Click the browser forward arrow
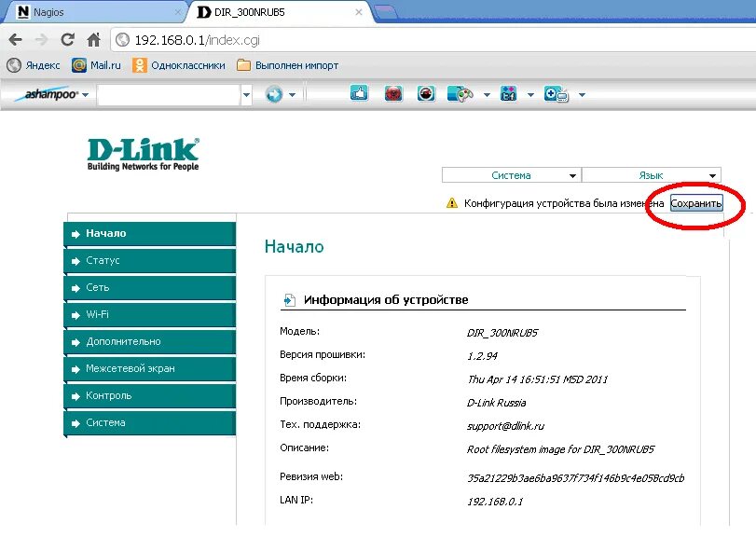This screenshot has width=756, height=537. 41,39
